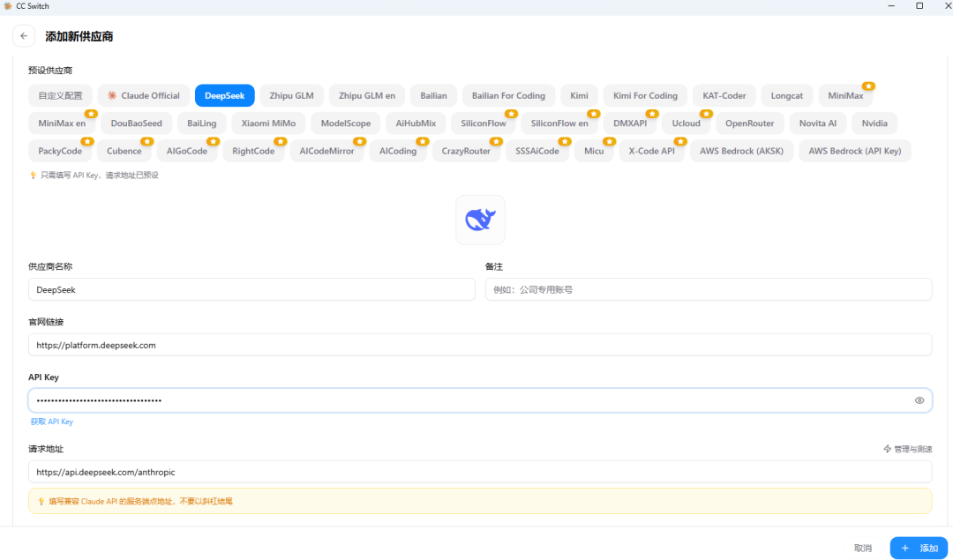The width and height of the screenshot is (953, 560).
Task: Click the 供应商名称 DeepSeek field
Action: [251, 290]
